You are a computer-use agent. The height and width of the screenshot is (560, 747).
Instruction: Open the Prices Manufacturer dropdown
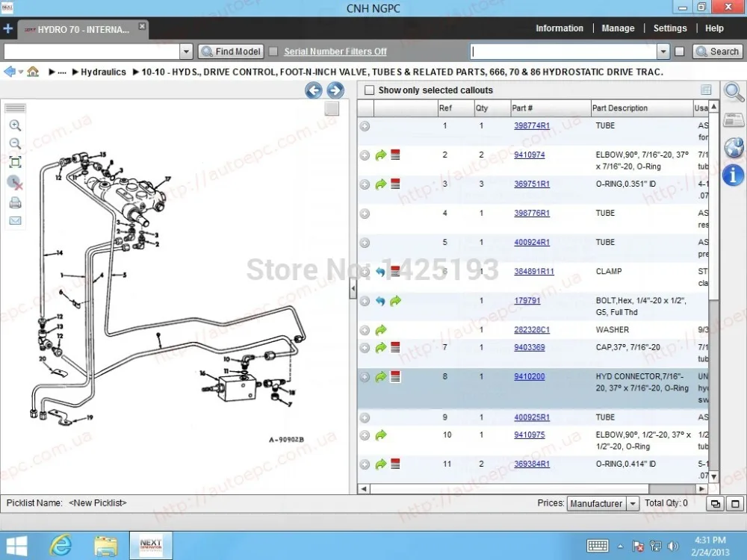[633, 503]
